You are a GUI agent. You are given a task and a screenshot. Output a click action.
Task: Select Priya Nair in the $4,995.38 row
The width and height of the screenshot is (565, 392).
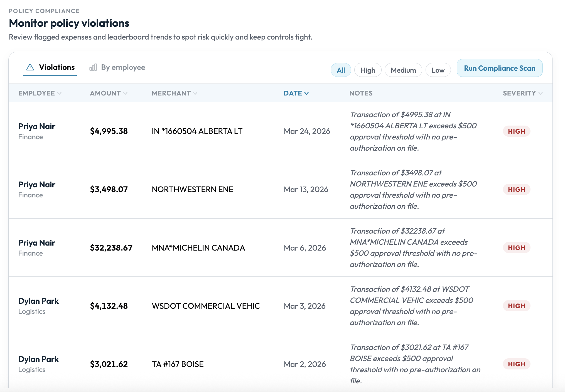(37, 126)
